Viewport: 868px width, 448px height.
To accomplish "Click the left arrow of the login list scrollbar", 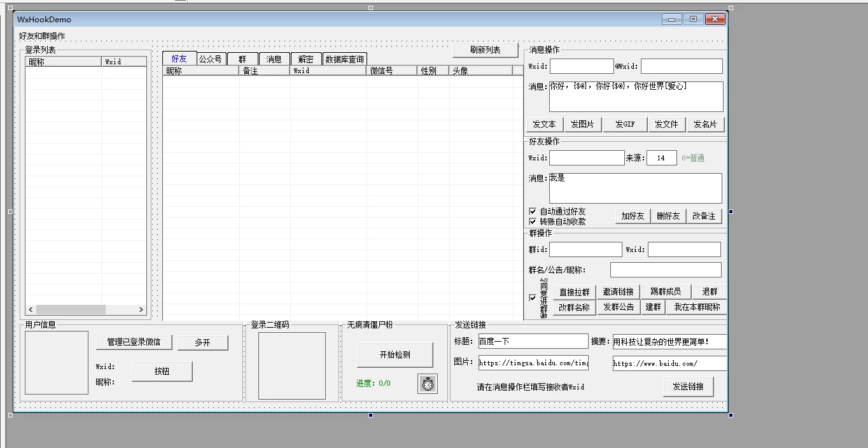I will tap(29, 310).
